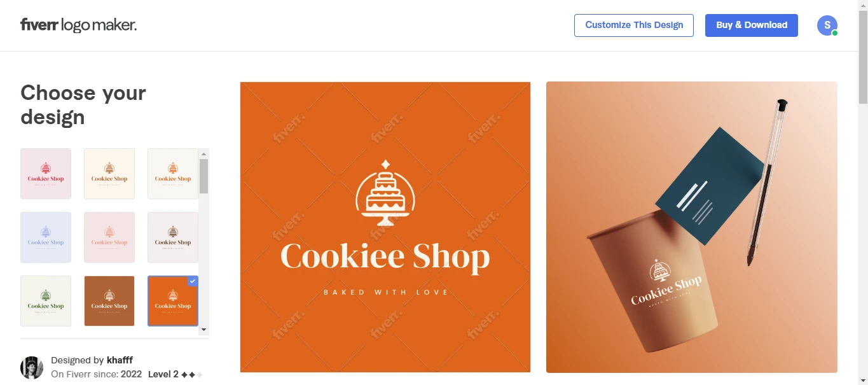
Task: Select the light gray design with brown cake icon
Action: click(173, 237)
